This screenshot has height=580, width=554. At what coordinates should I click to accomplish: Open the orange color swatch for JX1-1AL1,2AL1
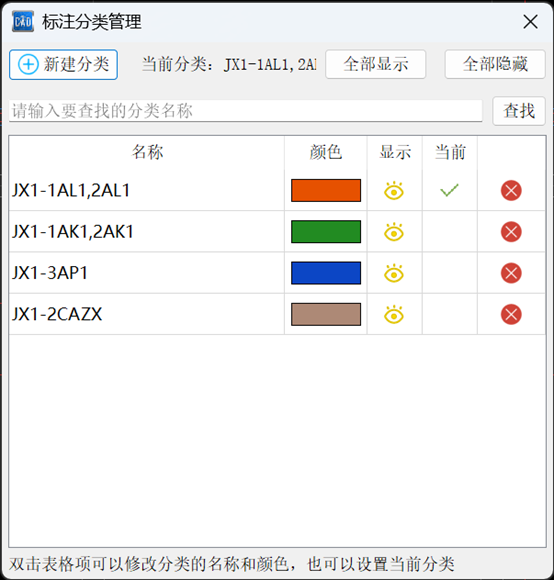(326, 190)
